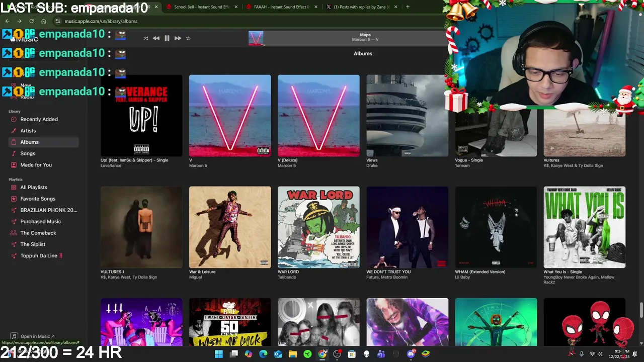Open the WHAM (Extended Version) cover
This screenshot has height=362, width=644.
[496, 227]
